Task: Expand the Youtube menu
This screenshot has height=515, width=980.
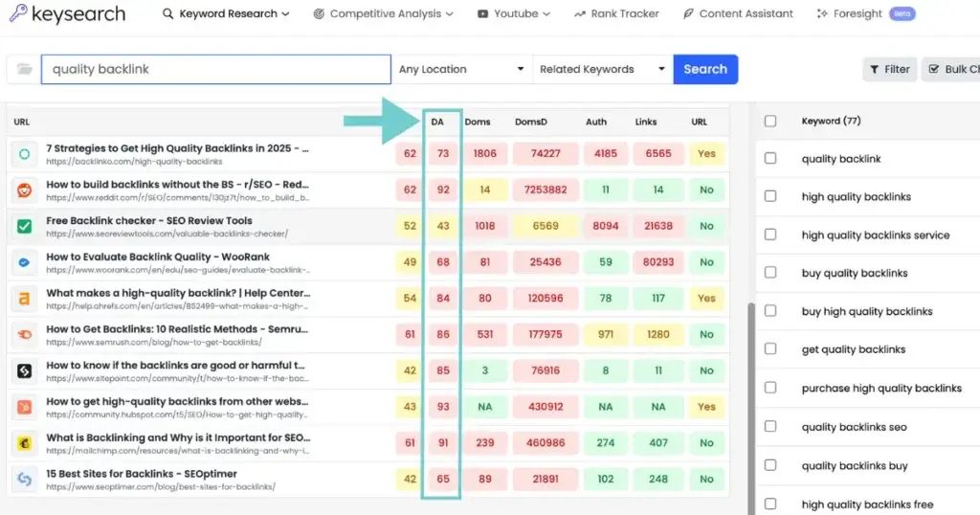Action: tap(514, 13)
